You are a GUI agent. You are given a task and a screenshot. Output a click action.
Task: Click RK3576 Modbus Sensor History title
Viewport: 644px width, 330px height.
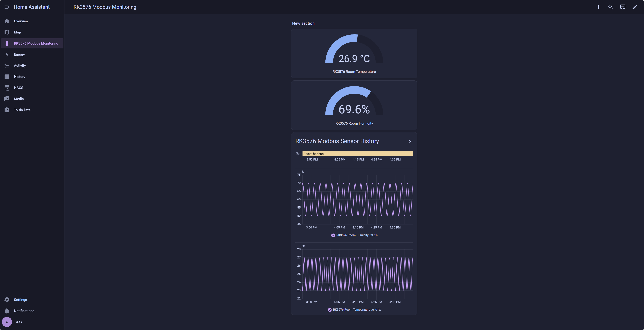[337, 141]
